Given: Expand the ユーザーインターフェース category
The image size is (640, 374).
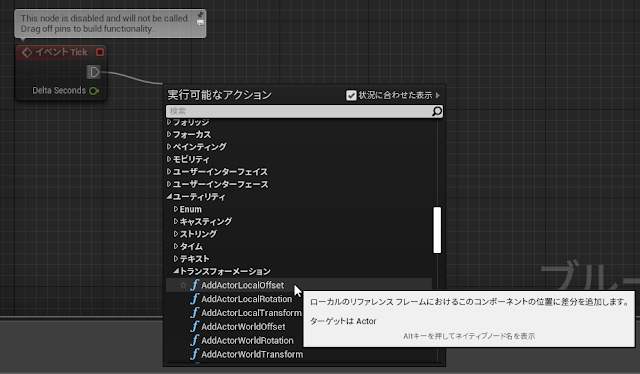Looking at the screenshot, I should (169, 184).
